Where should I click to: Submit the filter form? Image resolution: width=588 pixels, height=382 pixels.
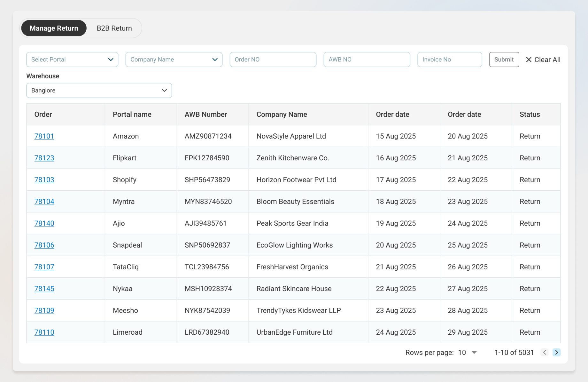(x=504, y=60)
